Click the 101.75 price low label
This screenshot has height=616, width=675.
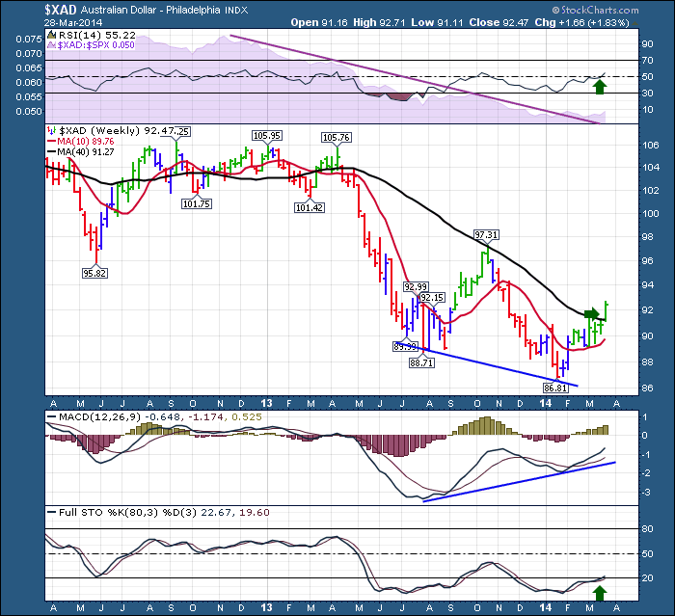pos(197,204)
